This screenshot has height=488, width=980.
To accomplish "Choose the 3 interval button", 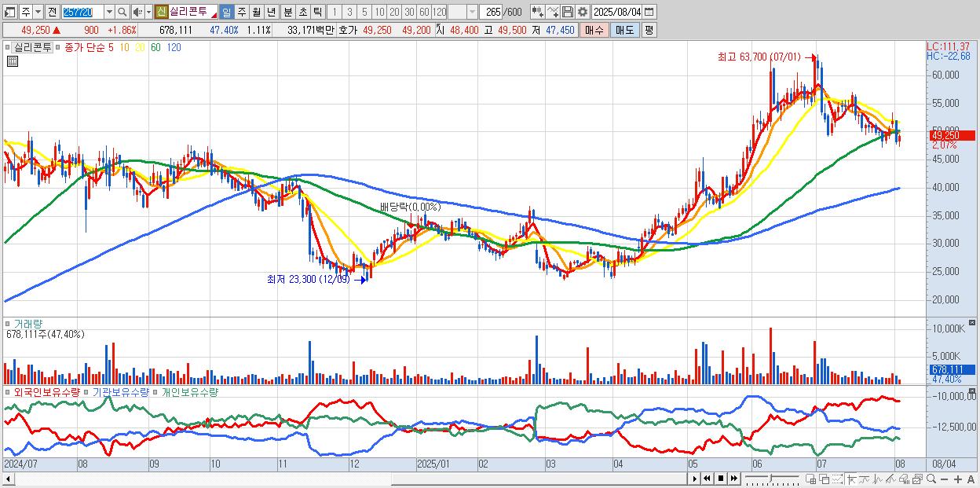I will [x=349, y=12].
